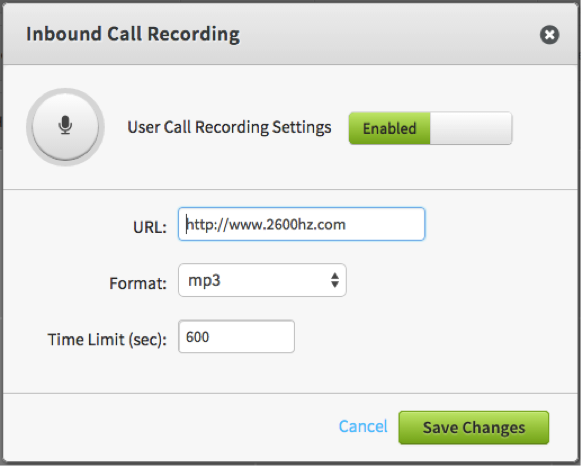Click the dialog's grey header bar
The width and height of the screenshot is (581, 466).
coord(389,34)
